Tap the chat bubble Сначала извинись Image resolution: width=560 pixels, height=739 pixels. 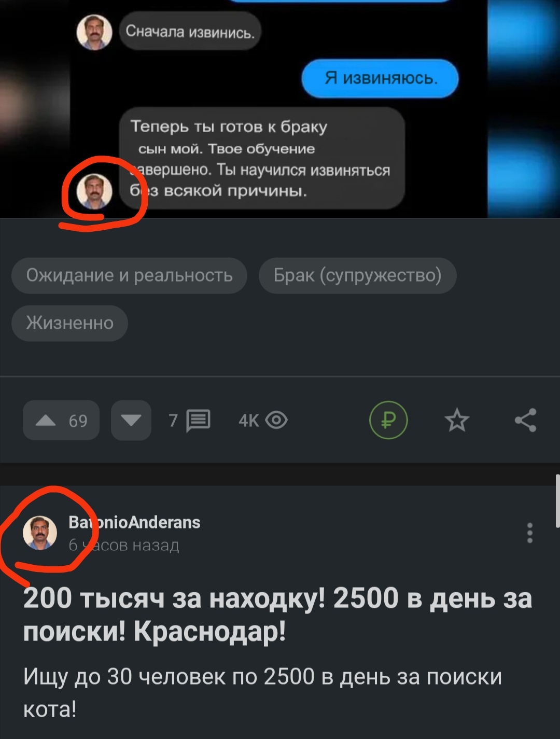pyautogui.click(x=190, y=32)
